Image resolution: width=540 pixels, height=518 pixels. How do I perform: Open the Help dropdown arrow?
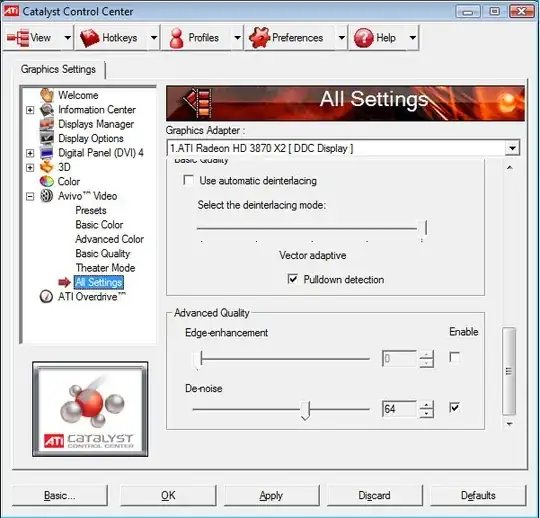pos(413,38)
